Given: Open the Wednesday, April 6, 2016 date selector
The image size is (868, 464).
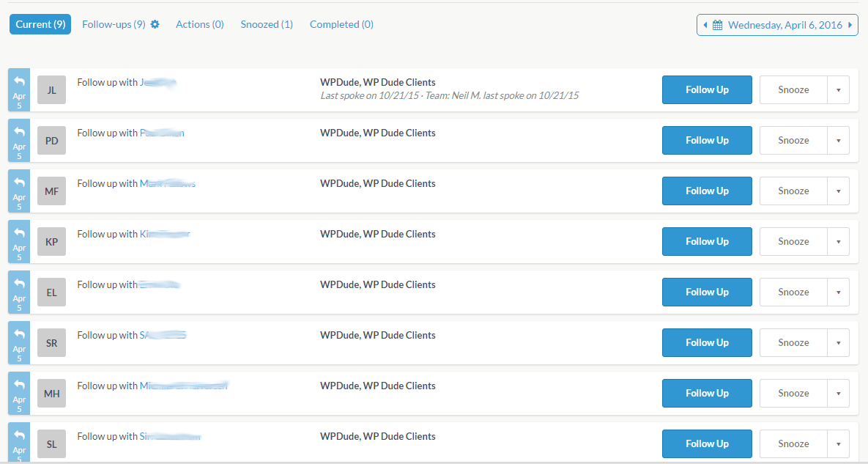Looking at the screenshot, I should tap(777, 25).
